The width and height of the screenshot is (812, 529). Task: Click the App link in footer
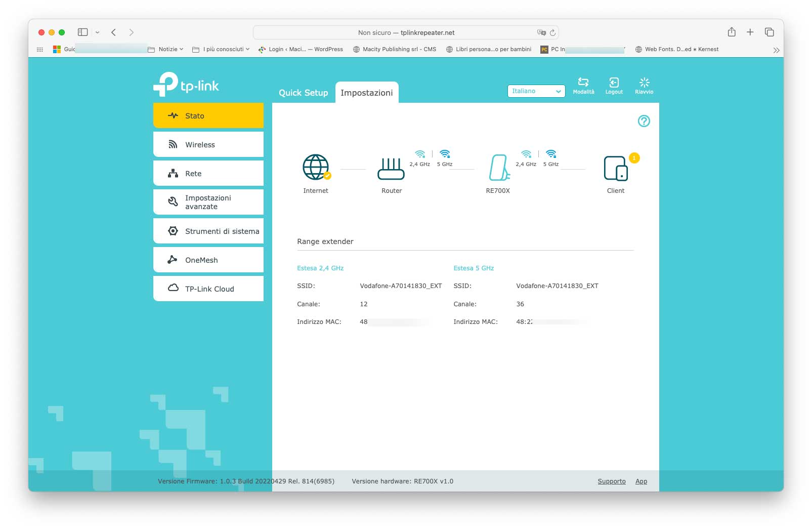[x=641, y=481]
